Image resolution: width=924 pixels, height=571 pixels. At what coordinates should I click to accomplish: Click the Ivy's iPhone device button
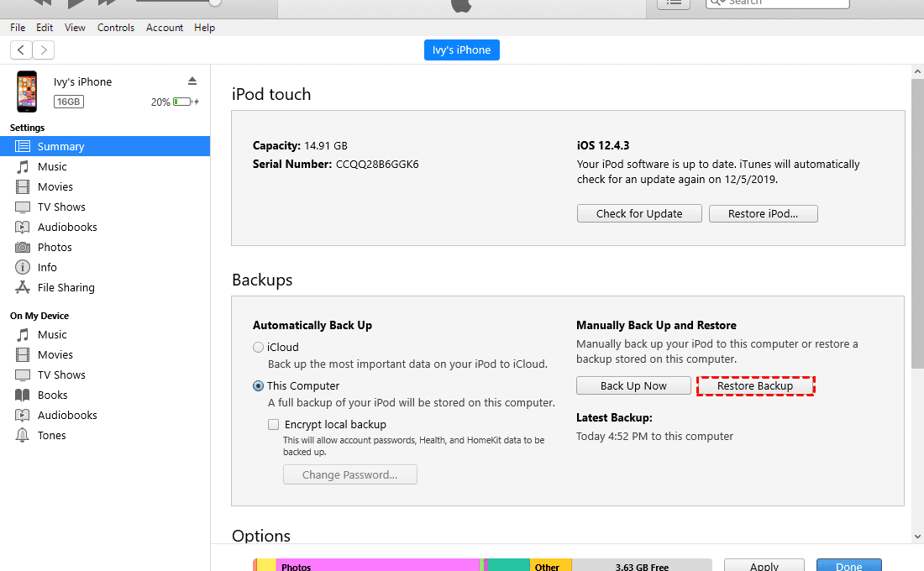pyautogui.click(x=461, y=50)
